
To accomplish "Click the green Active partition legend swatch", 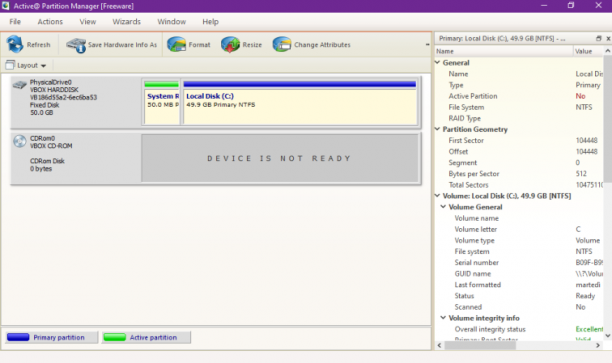I will pos(114,337).
